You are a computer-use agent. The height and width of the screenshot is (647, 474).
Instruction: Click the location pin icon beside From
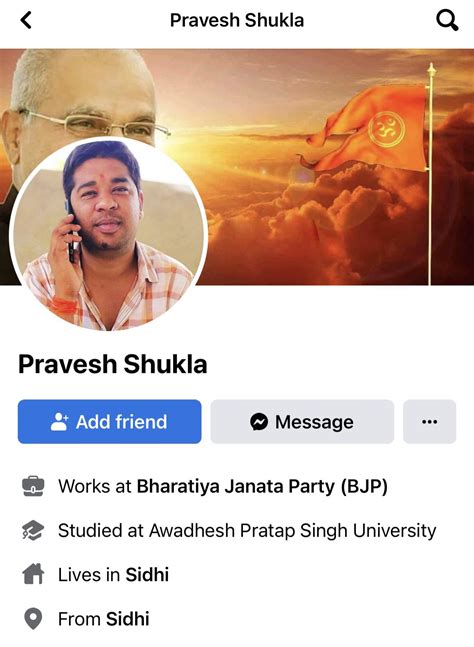33,619
